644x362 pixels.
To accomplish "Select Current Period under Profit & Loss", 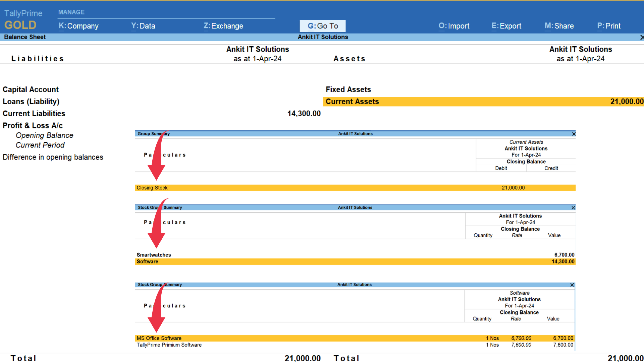I will click(x=40, y=145).
